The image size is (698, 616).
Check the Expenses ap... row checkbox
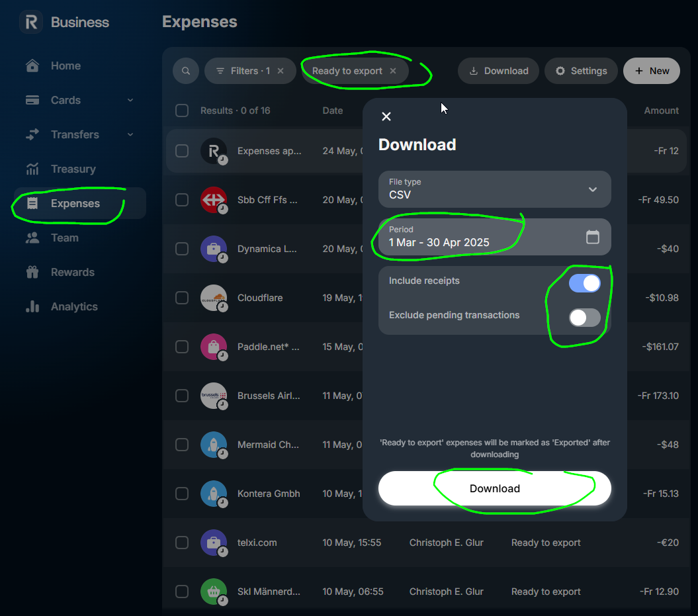tap(182, 151)
